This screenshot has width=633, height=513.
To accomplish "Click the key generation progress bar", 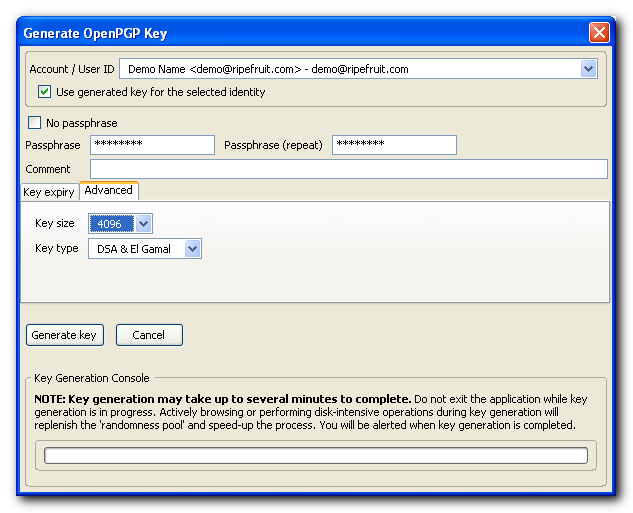I will click(x=316, y=456).
